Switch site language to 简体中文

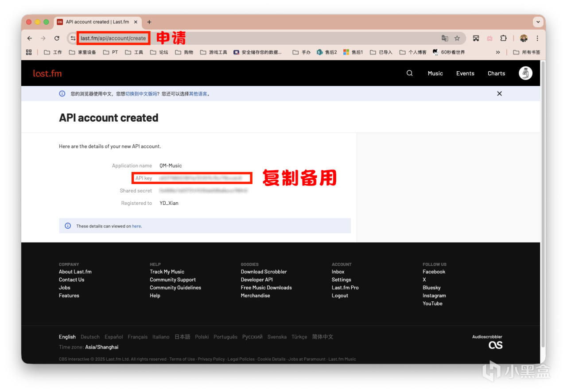(322, 337)
